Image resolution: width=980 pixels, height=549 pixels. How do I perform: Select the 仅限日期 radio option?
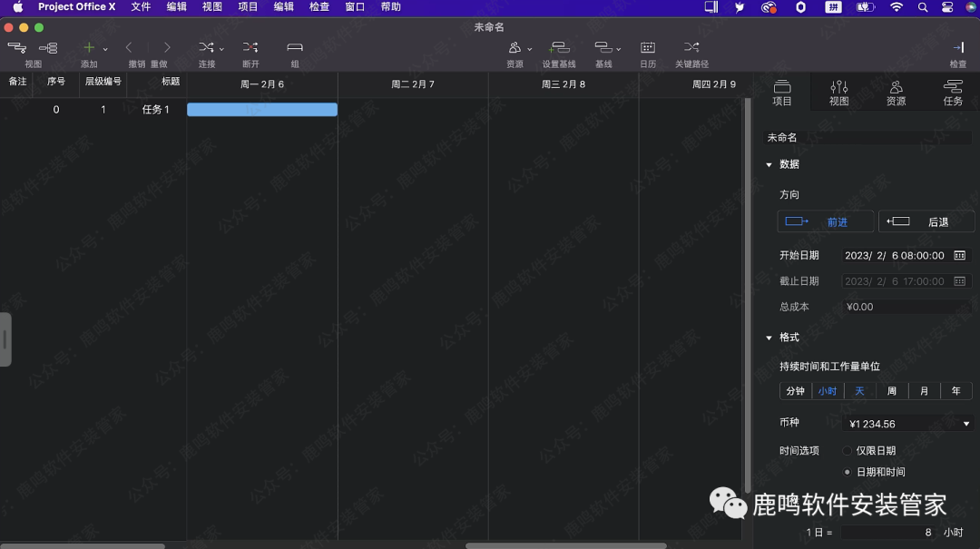(x=846, y=450)
